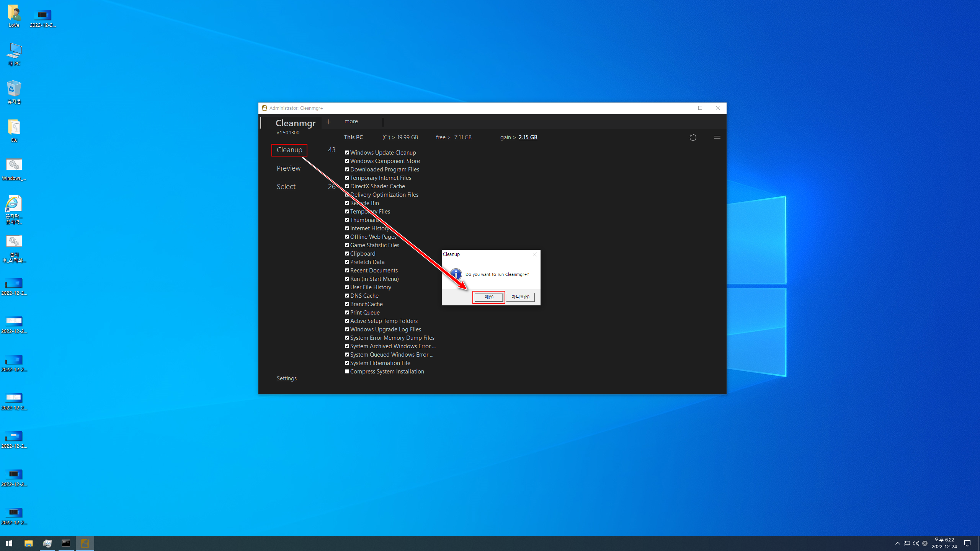Uncheck System Hibernation File checkbox

[347, 363]
